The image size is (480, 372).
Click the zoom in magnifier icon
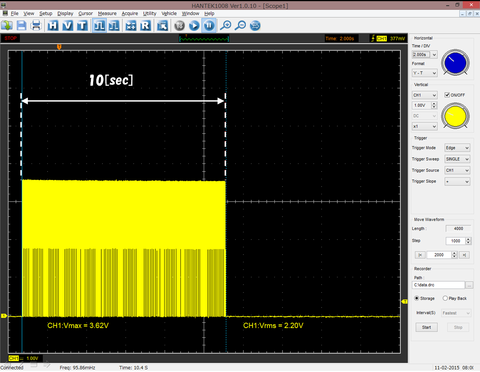click(226, 25)
